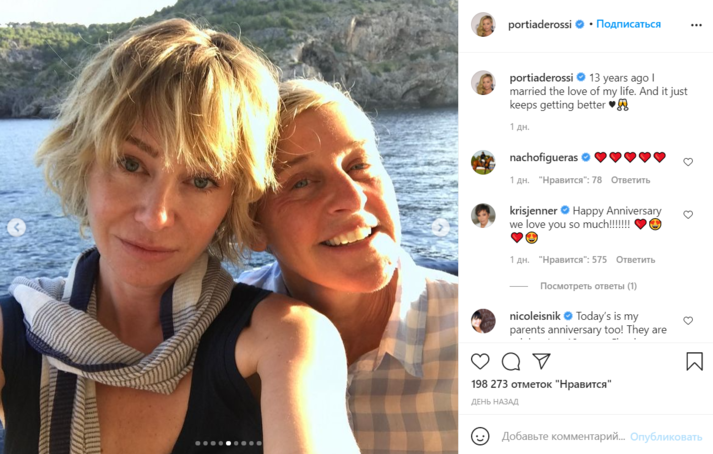
Task: Go to previous photo with left arrow
Action: tap(17, 228)
